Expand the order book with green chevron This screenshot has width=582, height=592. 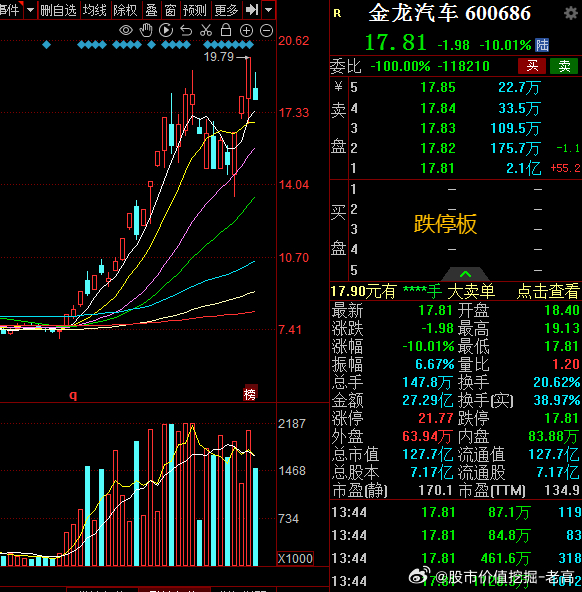click(x=465, y=274)
